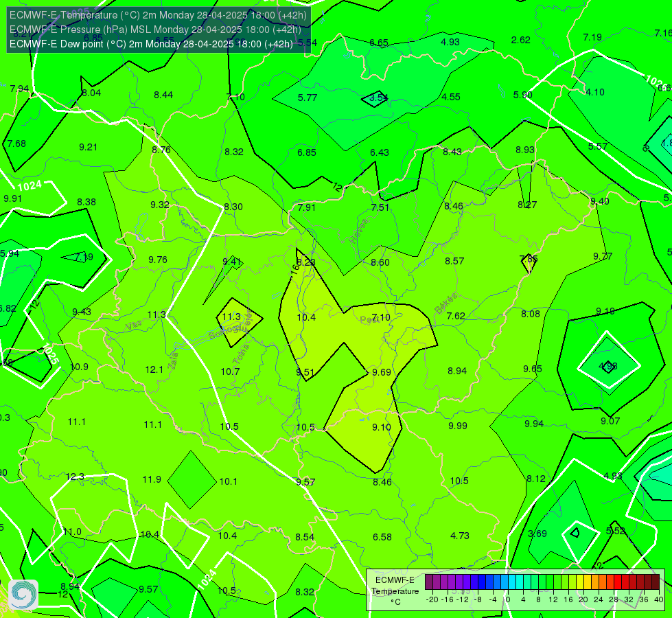Click the ECMWF-E Temperature 2m layer label
Viewport: 672px width, 618px height.
pos(158,15)
